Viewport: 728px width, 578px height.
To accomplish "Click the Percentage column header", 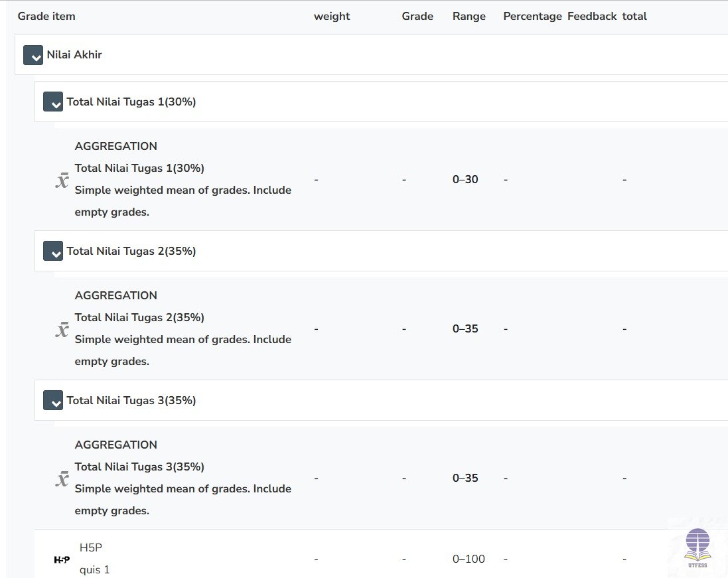I will tap(532, 16).
